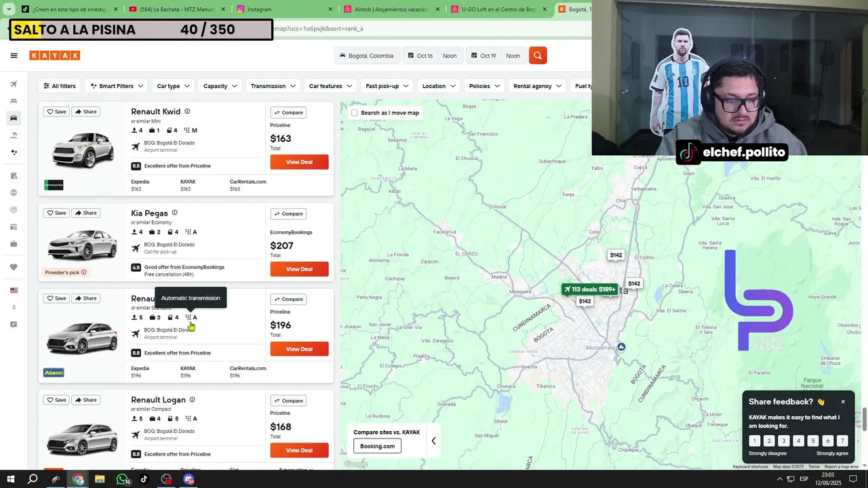
Task: Open Packages palm tree icon in sidebar
Action: coord(14,136)
